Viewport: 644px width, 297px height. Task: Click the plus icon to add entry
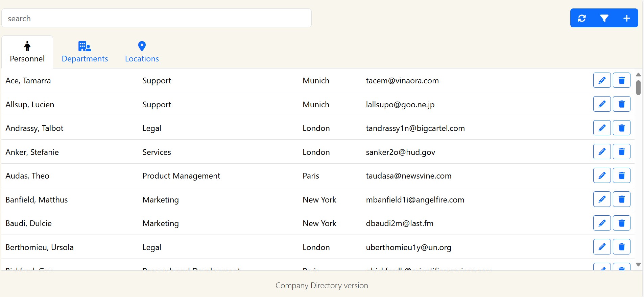pyautogui.click(x=626, y=18)
